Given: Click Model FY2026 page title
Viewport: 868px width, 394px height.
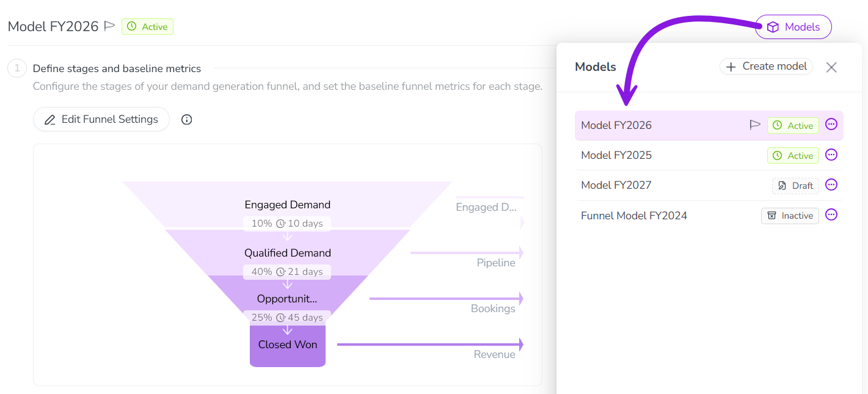Looking at the screenshot, I should [53, 26].
